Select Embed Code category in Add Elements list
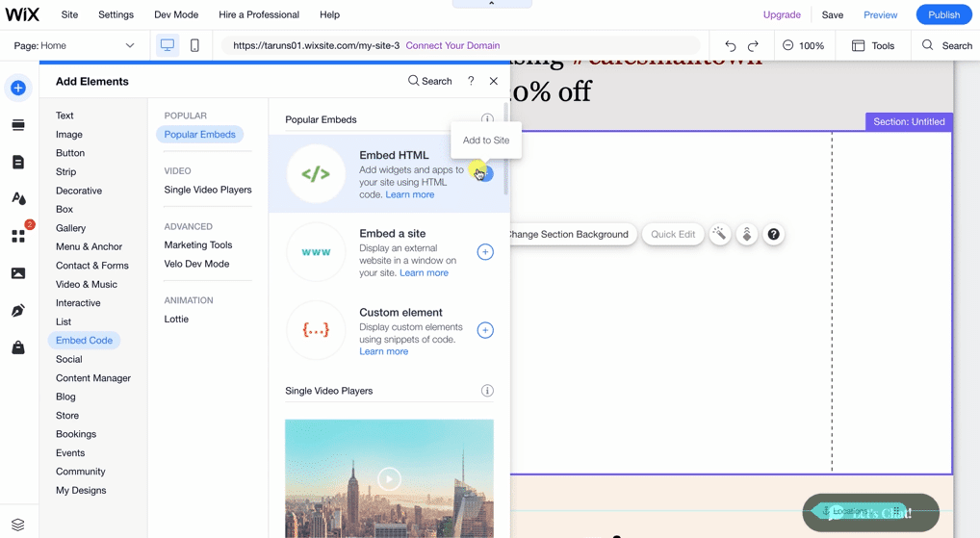This screenshot has width=980, height=538. (84, 340)
